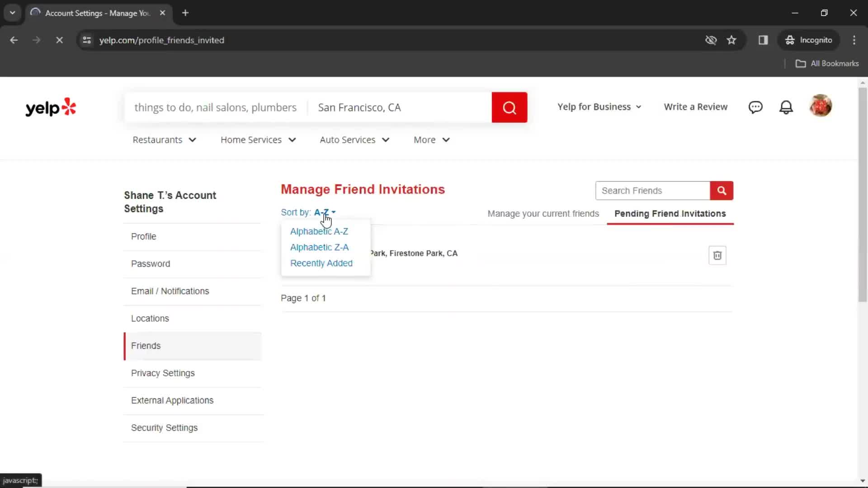Image resolution: width=868 pixels, height=488 pixels.
Task: Open Locations settings in sidebar
Action: pyautogui.click(x=193, y=319)
